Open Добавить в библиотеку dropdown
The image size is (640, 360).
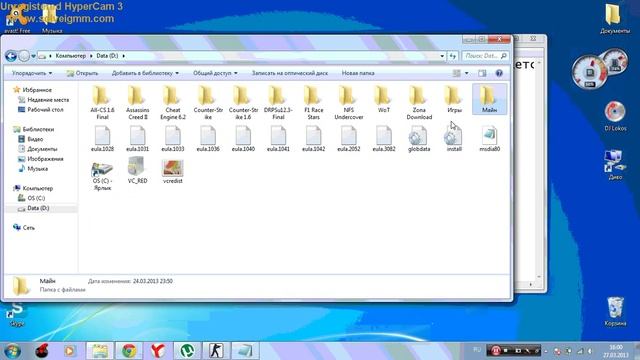[x=145, y=73]
